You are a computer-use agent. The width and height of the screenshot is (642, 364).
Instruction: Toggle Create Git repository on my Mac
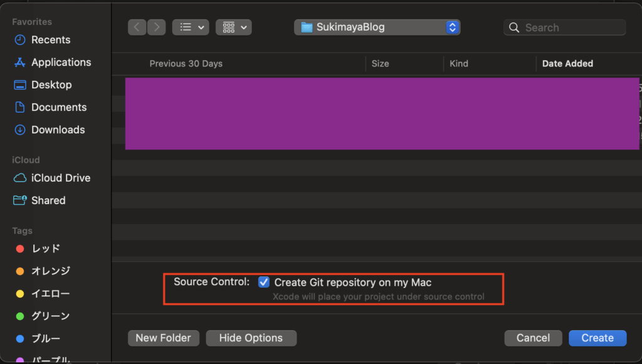coord(264,282)
